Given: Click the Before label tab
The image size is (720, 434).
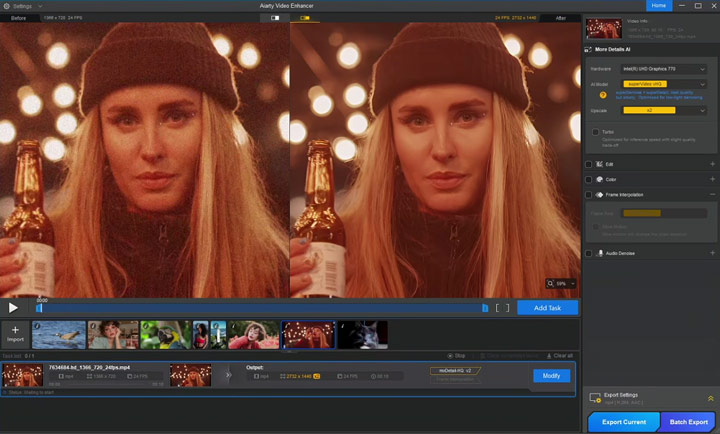Looking at the screenshot, I should [x=18, y=18].
